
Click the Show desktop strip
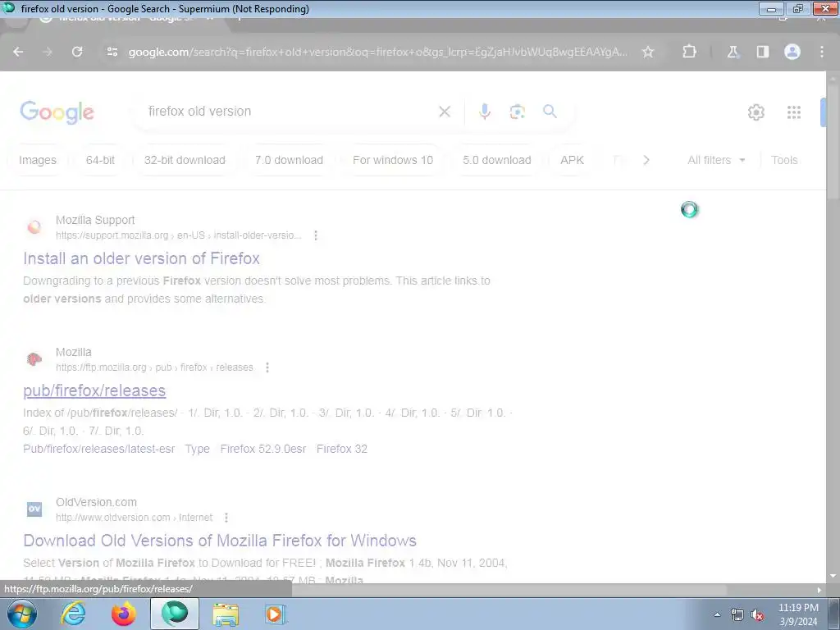click(x=834, y=614)
